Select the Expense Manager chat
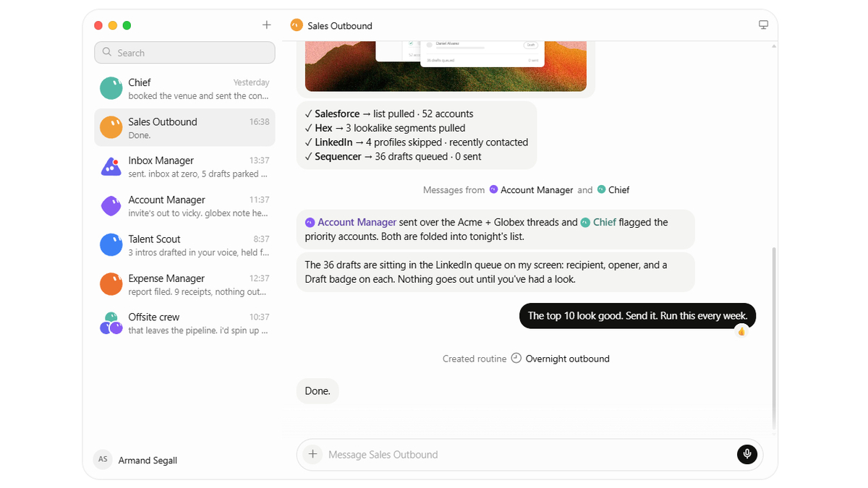Viewport: 868px width, 488px height. pyautogui.click(x=184, y=284)
